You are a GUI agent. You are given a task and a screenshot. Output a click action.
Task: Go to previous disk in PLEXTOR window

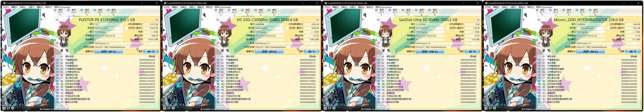click(x=57, y=19)
